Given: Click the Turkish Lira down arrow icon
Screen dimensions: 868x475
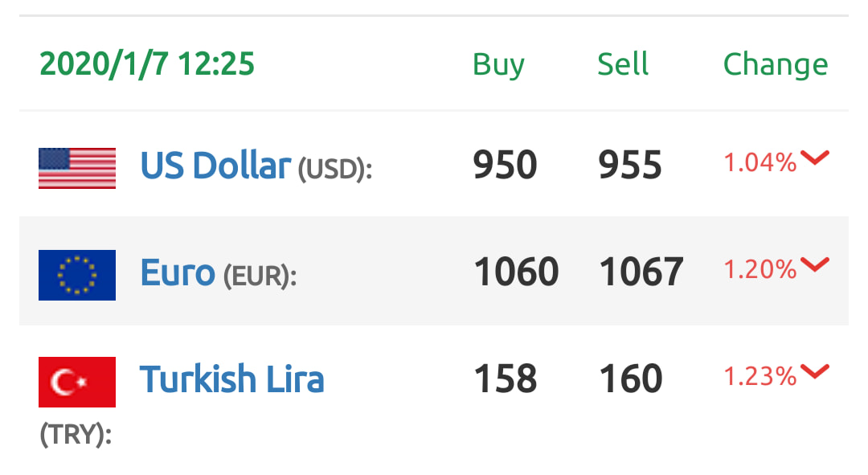Looking at the screenshot, I should tap(815, 371).
